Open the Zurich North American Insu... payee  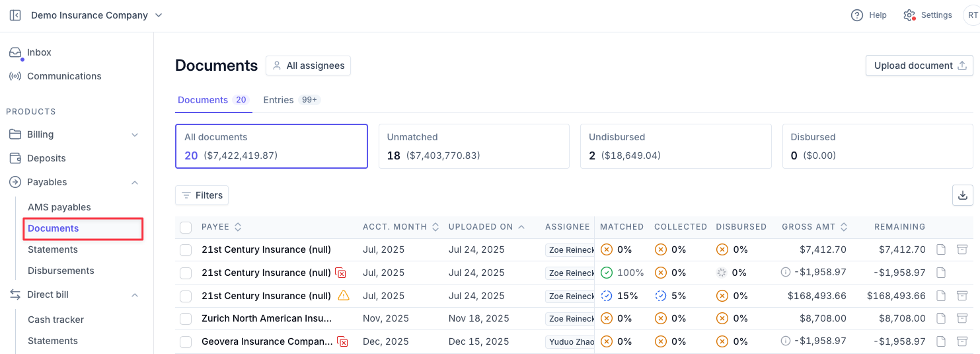(x=267, y=318)
